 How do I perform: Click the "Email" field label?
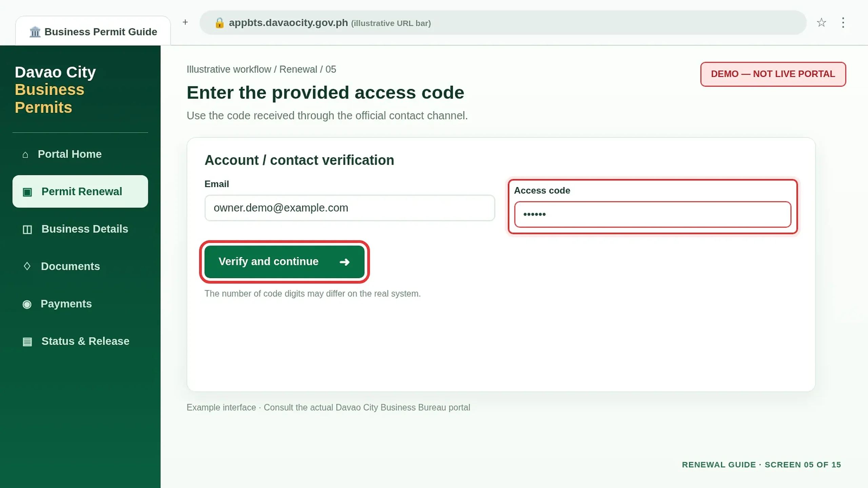click(217, 184)
